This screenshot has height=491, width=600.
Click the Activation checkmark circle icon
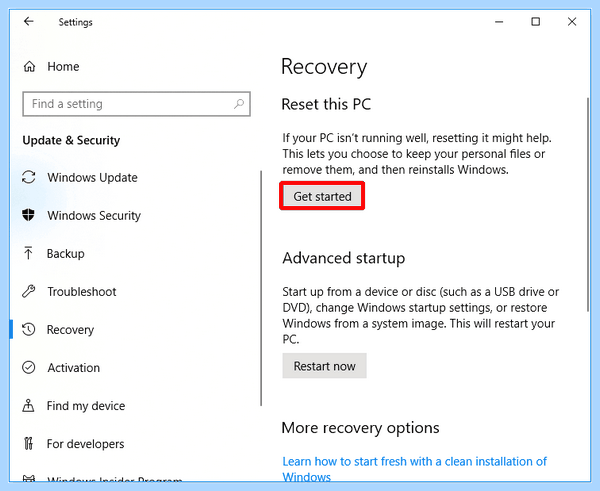point(29,367)
